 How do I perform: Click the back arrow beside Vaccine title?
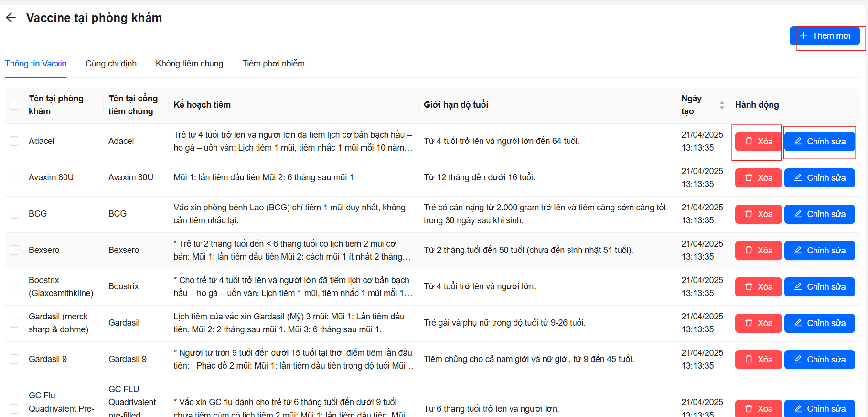pos(11,18)
